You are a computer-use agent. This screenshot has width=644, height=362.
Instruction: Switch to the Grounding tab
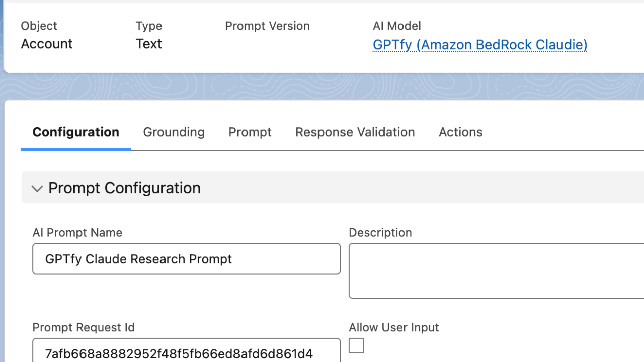pos(174,132)
